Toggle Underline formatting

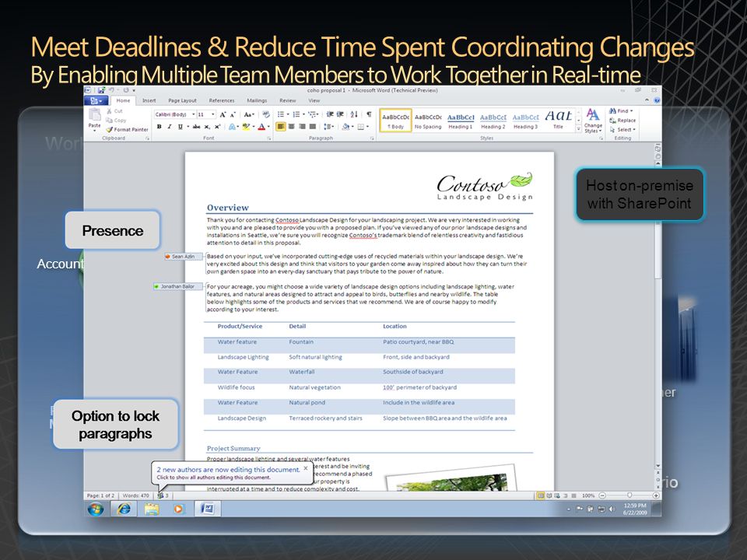point(180,127)
